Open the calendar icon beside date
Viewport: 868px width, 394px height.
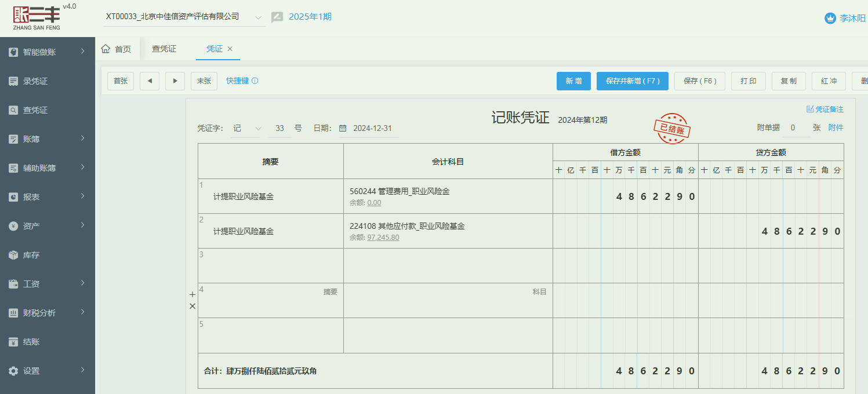coord(343,128)
